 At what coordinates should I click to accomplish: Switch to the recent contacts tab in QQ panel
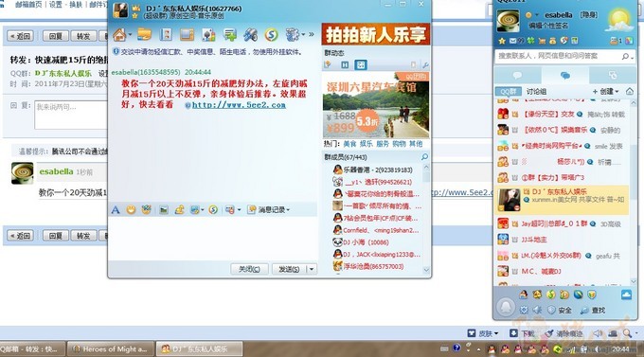(613, 76)
